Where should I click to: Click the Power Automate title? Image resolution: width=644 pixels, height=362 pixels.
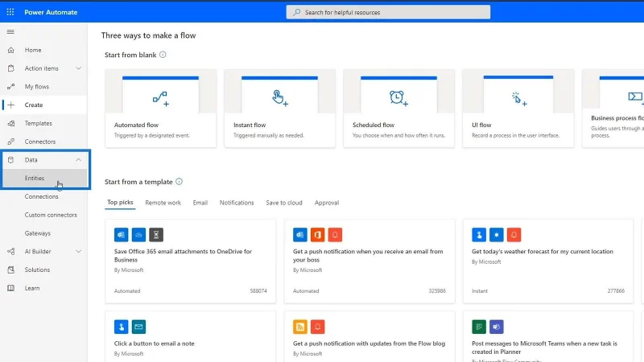[x=51, y=12]
